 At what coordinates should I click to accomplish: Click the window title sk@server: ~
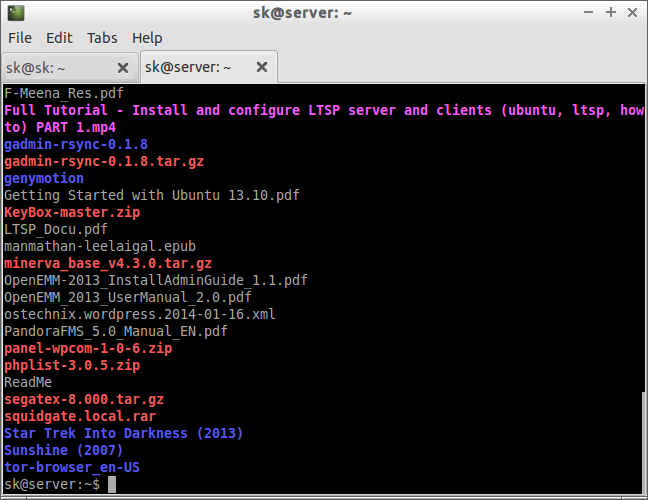(302, 13)
